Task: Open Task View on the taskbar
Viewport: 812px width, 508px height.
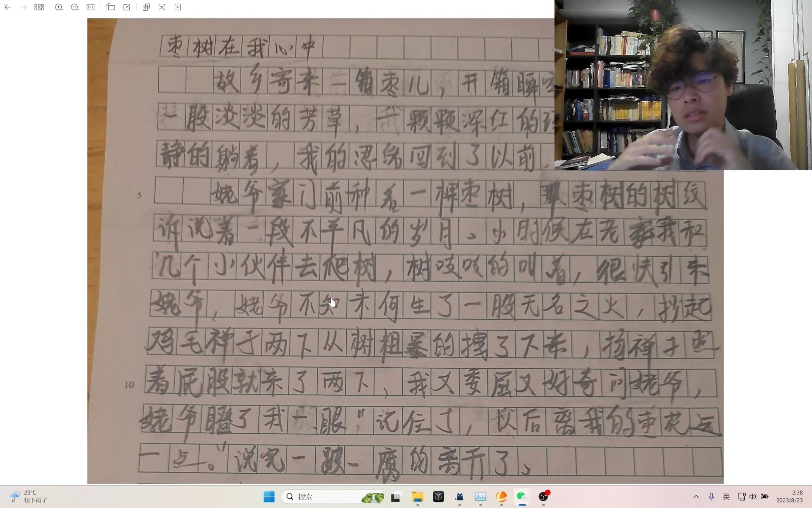Action: point(396,497)
